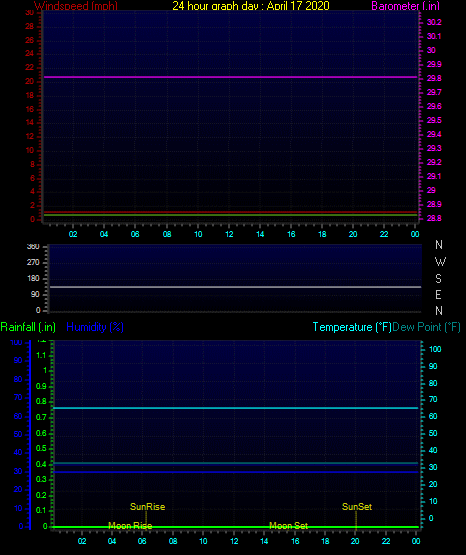
Task: Click the Moon Set marker label
Action: point(288,526)
